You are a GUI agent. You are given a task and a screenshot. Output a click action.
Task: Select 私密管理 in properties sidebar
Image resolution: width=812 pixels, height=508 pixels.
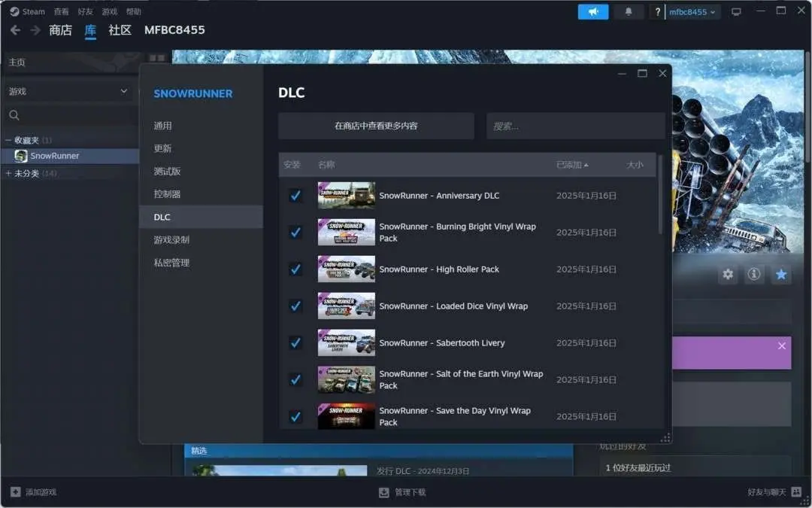[201, 263]
